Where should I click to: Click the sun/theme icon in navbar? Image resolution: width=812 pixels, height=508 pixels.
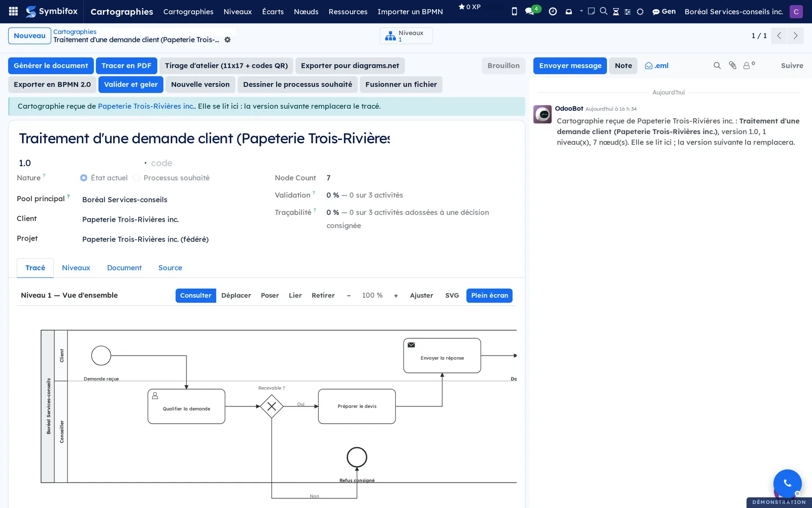[640, 11]
